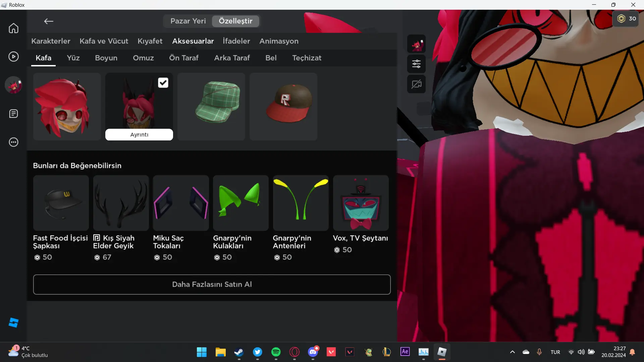Show the avatar preview thumbnail button
The width and height of the screenshot is (644, 362).
pyautogui.click(x=416, y=44)
